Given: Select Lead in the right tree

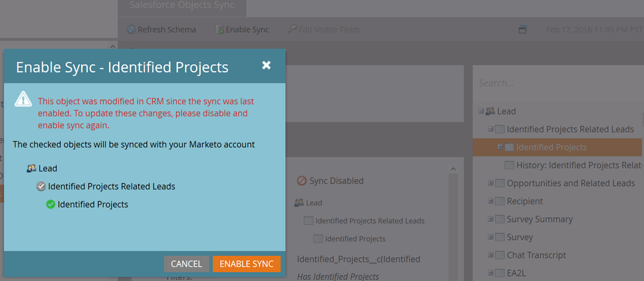Looking at the screenshot, I should [x=507, y=111].
